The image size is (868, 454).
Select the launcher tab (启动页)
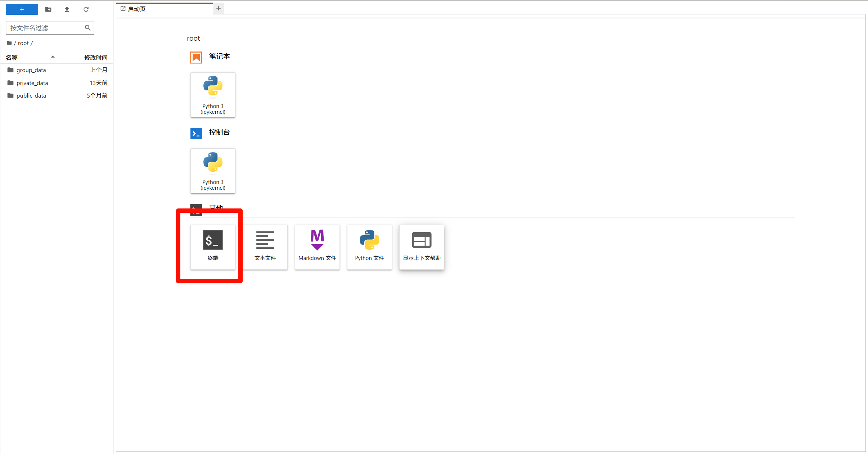pyautogui.click(x=137, y=9)
